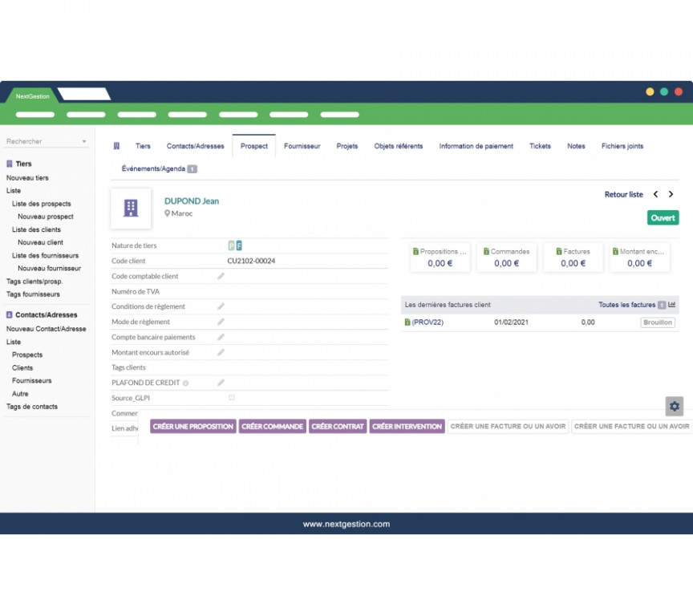
Task: Click the Contacts/Adresses section icon in sidebar
Action: click(10, 315)
